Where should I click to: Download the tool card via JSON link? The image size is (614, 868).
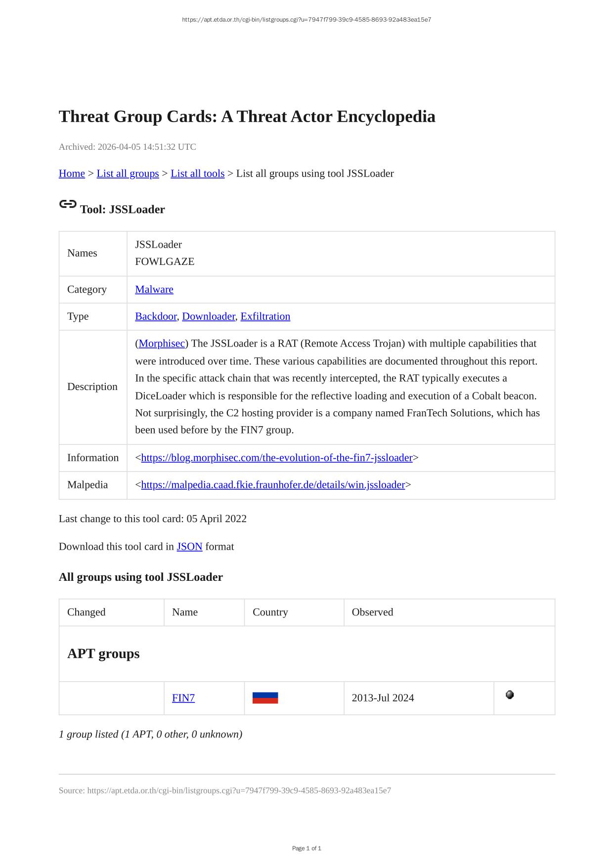(189, 547)
